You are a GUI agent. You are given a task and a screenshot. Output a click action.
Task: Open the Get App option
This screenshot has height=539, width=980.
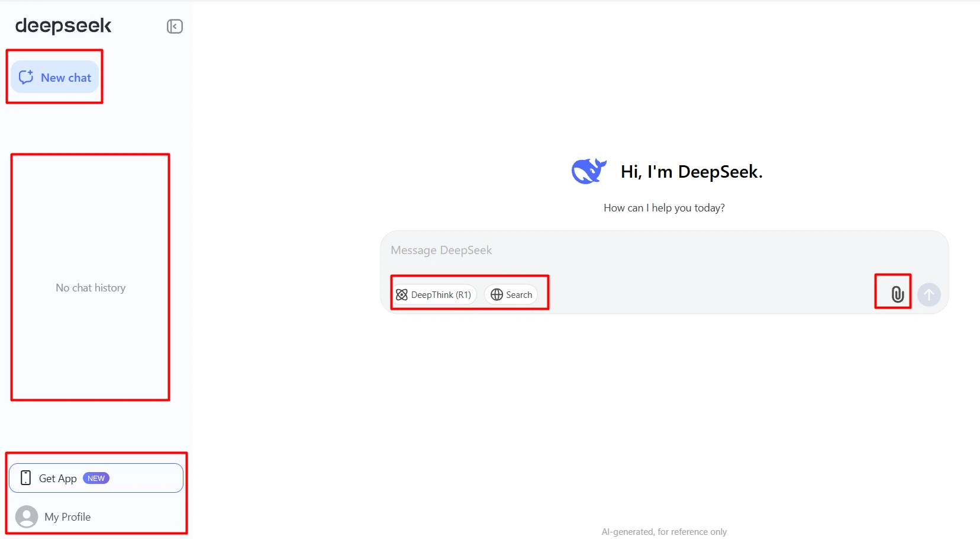pyautogui.click(x=96, y=478)
